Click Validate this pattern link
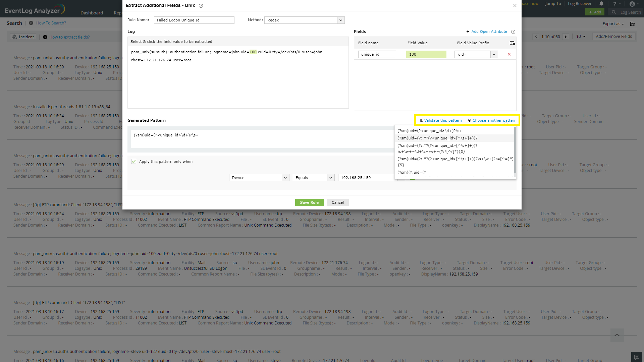644x362 pixels. tap(442, 120)
